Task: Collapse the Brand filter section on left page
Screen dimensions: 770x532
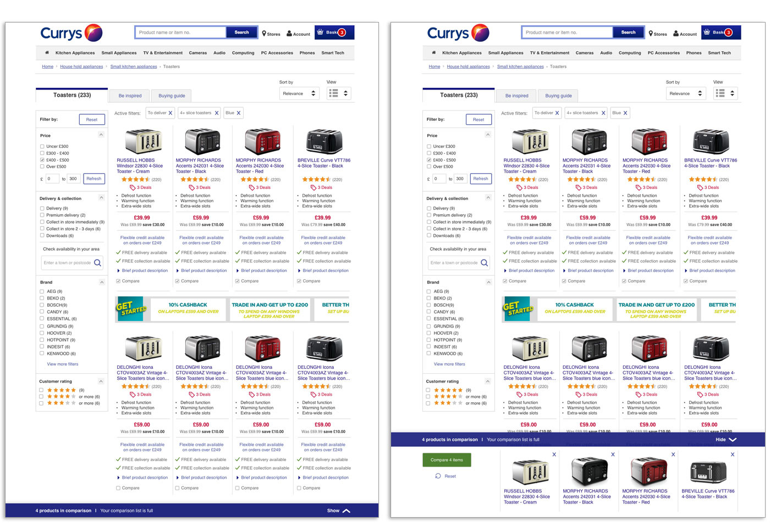Action: point(101,282)
